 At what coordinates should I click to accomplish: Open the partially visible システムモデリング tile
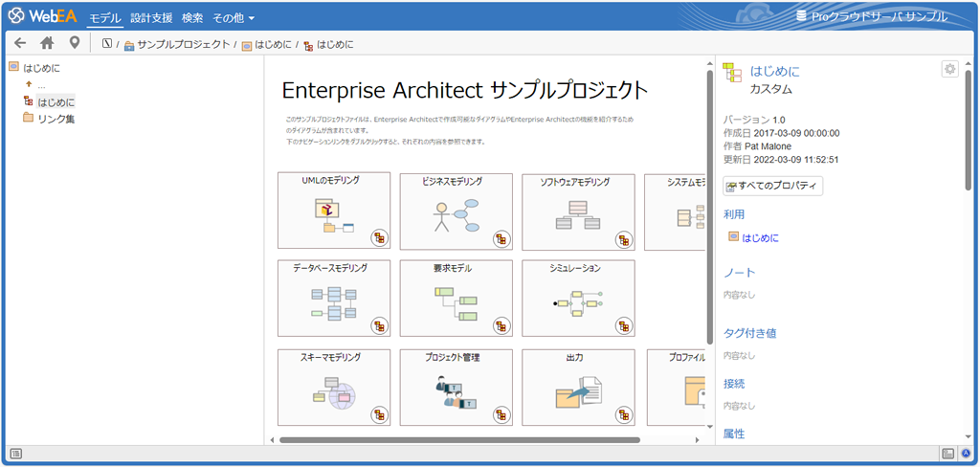click(675, 211)
